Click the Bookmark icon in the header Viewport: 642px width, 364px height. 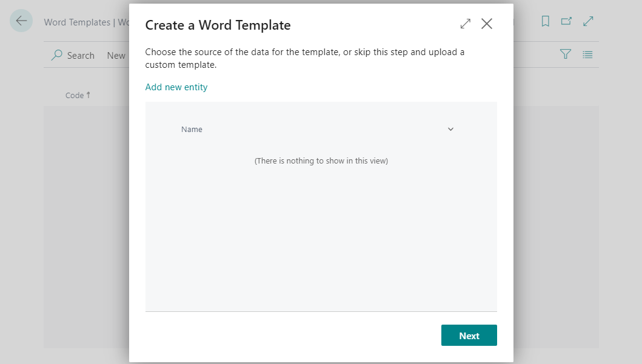tap(545, 21)
